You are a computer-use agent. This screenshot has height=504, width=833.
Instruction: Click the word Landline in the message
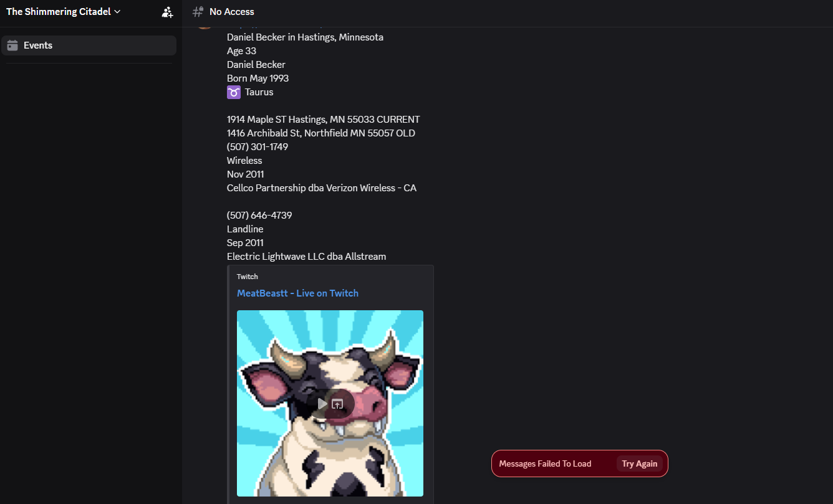click(x=245, y=229)
